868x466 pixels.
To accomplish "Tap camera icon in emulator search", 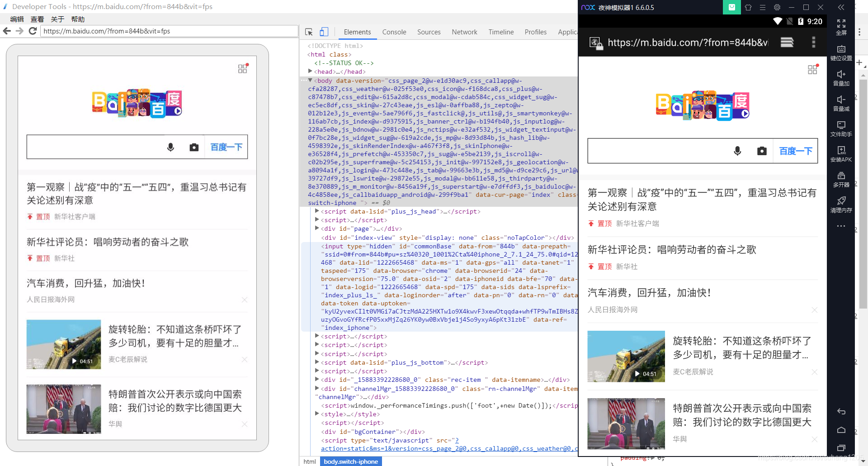I will 762,151.
